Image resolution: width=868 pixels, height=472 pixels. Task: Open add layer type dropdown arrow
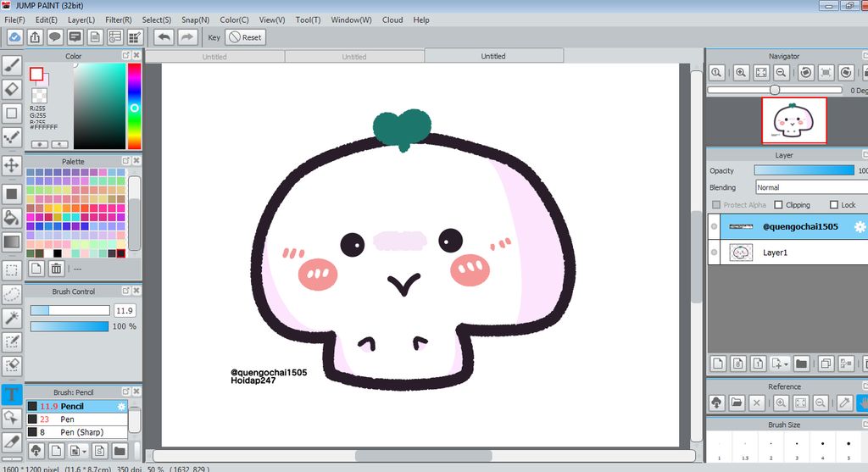click(x=786, y=364)
